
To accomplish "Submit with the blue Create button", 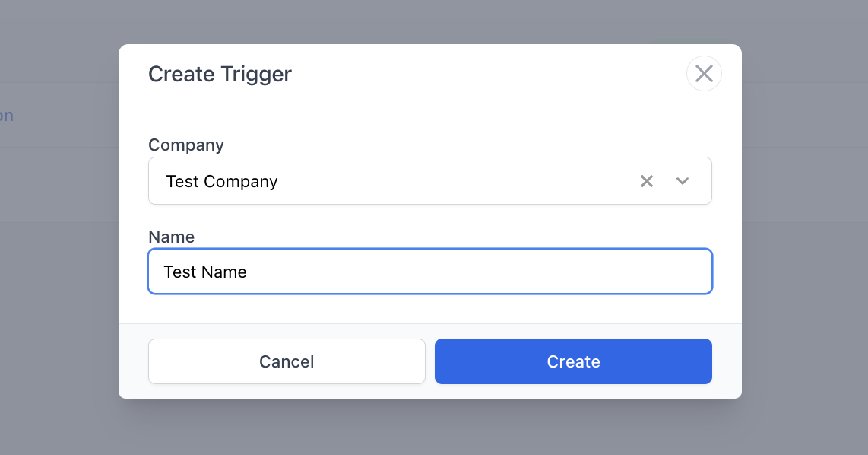I will pos(573,361).
